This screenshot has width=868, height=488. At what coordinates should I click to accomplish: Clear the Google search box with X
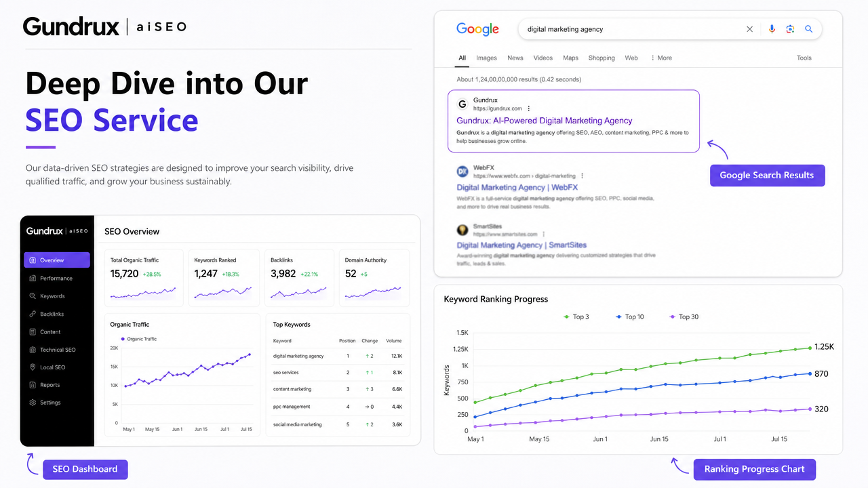[x=749, y=29]
